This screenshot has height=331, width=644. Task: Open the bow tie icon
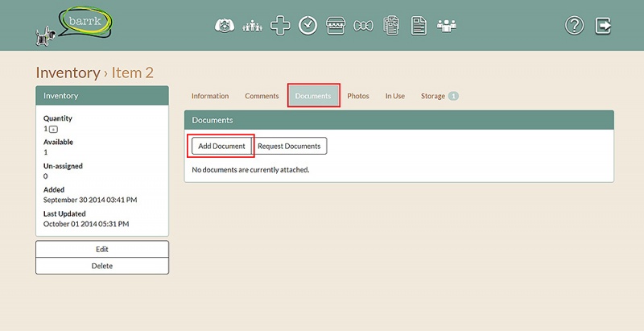coord(364,27)
